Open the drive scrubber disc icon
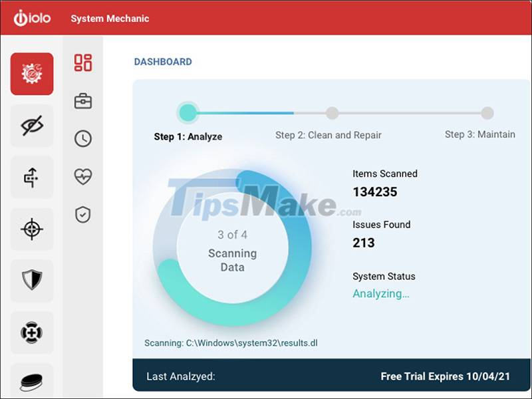The height and width of the screenshot is (399, 532). (31, 379)
